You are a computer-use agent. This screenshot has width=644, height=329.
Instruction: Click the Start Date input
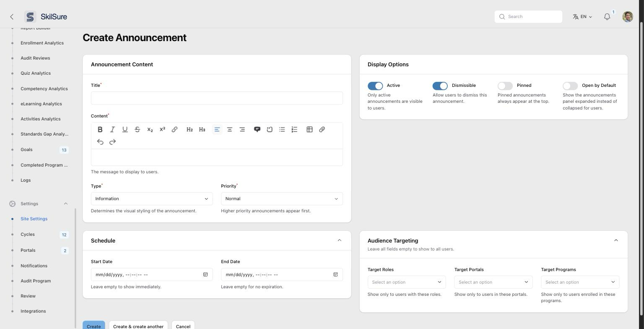point(152,274)
